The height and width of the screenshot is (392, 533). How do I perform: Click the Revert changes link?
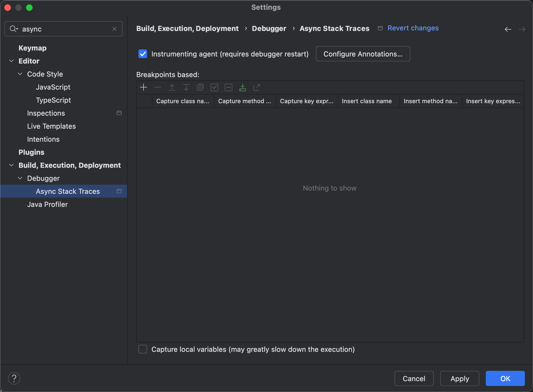pyautogui.click(x=413, y=28)
